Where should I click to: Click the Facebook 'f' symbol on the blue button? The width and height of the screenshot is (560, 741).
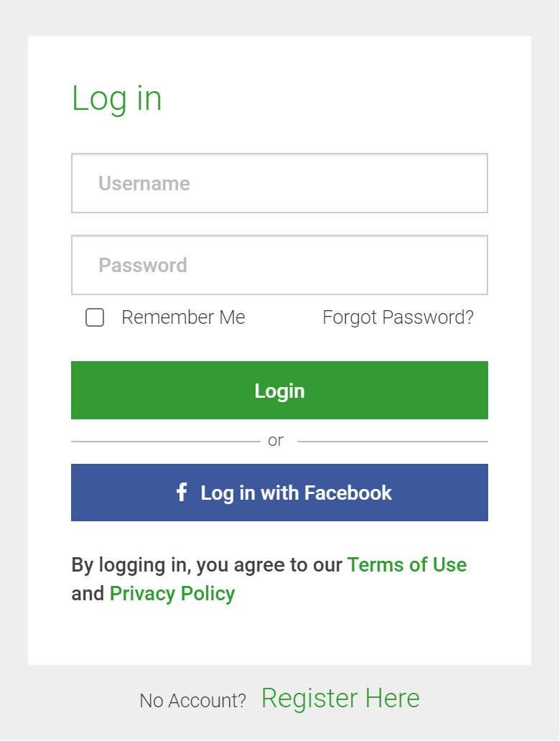pyautogui.click(x=182, y=493)
